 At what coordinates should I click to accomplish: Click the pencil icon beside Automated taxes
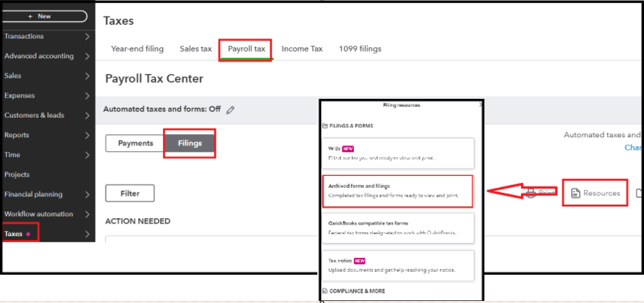(231, 109)
